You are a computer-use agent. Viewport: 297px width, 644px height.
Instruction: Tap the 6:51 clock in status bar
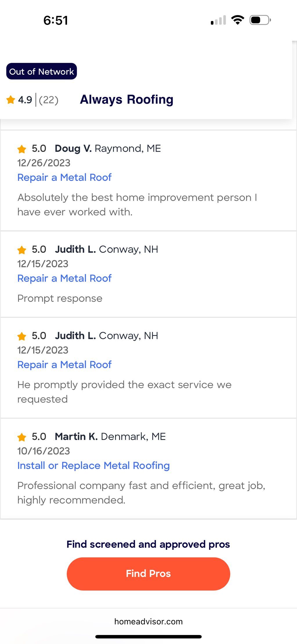pos(56,20)
